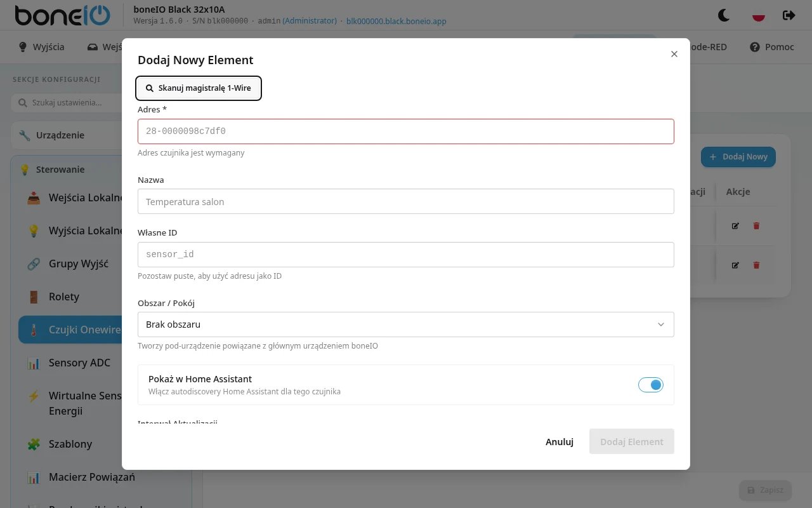This screenshot has width=812, height=508.
Task: Click the (Administrator) role link
Action: pyautogui.click(x=310, y=21)
